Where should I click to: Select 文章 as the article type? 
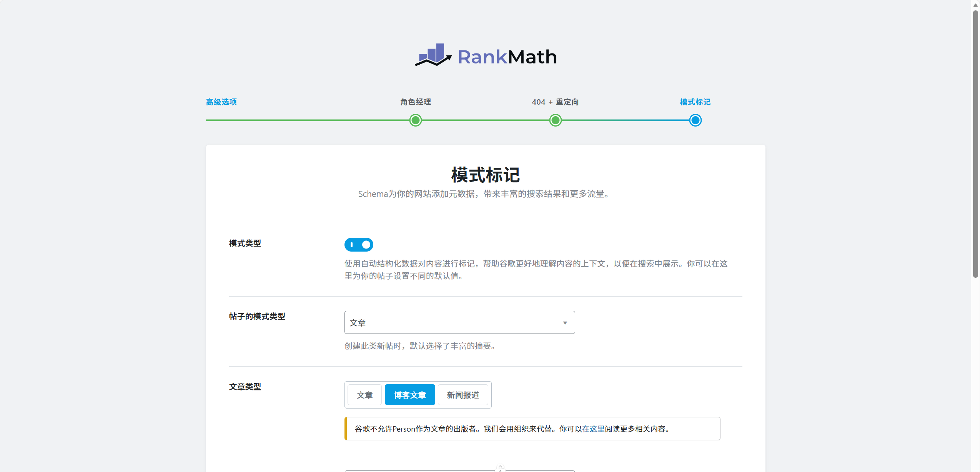[364, 394]
